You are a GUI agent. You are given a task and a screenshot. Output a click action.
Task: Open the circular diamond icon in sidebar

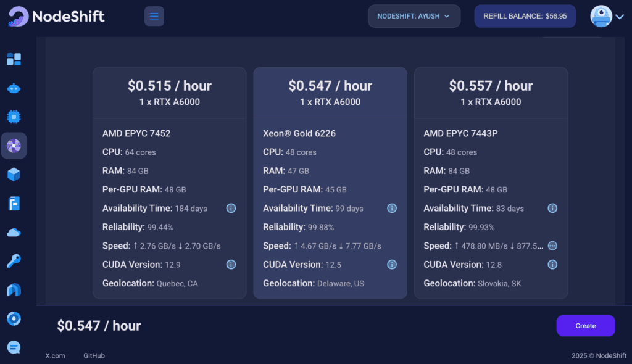click(14, 318)
